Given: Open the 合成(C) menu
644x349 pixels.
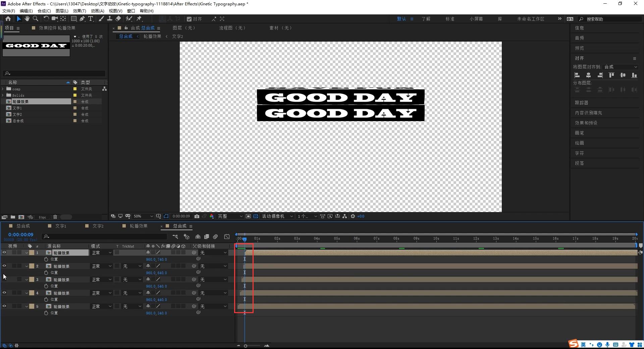Looking at the screenshot, I should pos(44,11).
